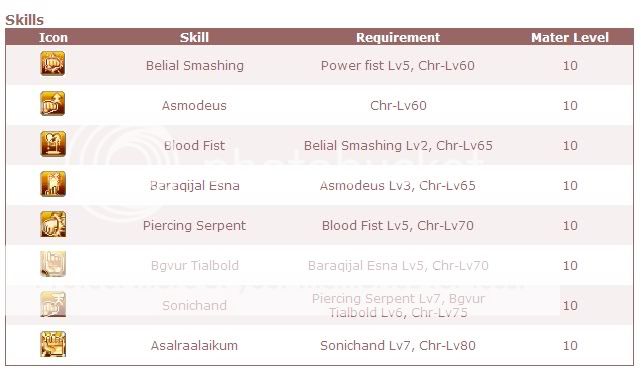Click master level 10 in Asmodeus row
This screenshot has height=373, width=641.
[x=570, y=106]
